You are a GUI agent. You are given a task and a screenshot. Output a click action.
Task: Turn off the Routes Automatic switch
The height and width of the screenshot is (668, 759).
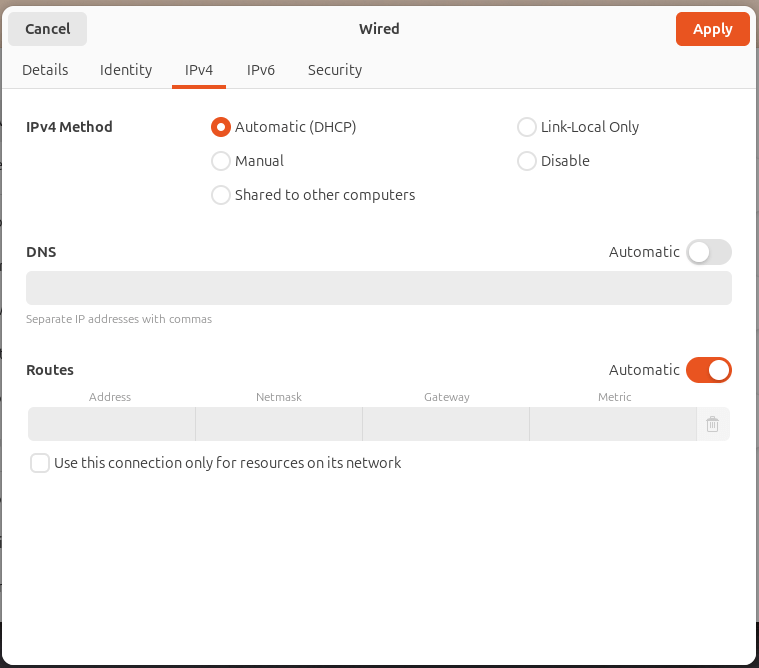point(708,370)
